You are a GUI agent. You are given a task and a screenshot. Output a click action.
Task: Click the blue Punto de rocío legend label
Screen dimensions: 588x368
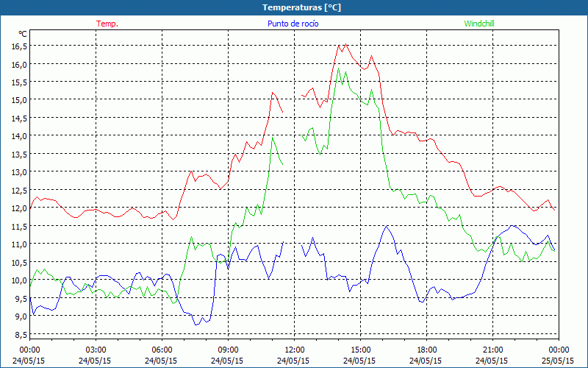click(x=293, y=24)
